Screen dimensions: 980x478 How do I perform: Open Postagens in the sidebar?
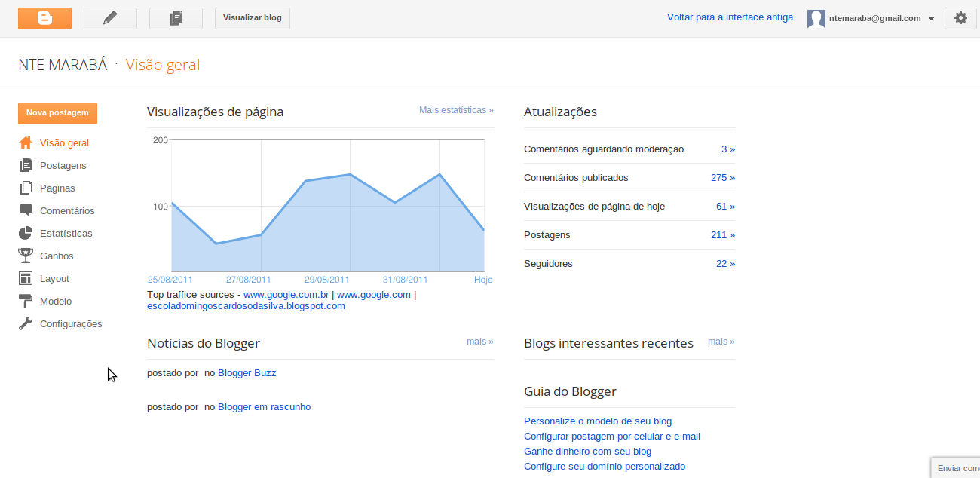point(63,165)
